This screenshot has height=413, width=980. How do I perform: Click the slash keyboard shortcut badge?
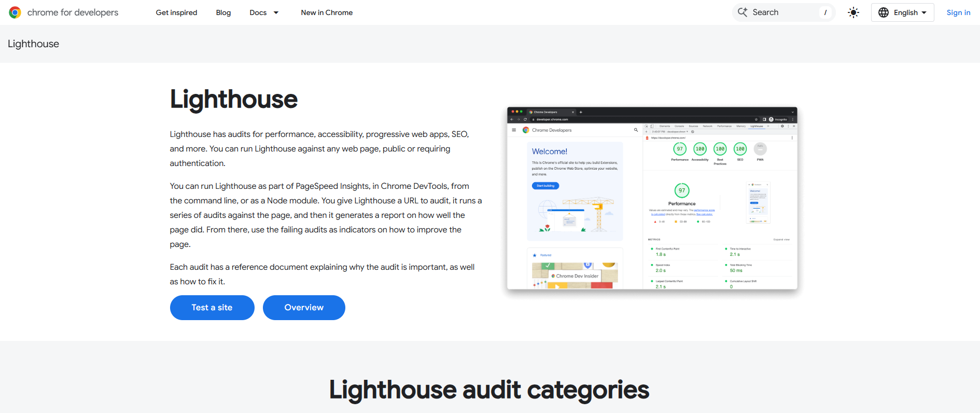coord(825,12)
